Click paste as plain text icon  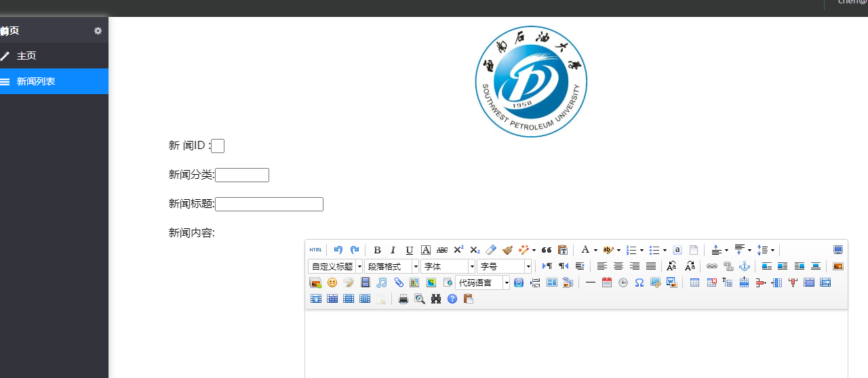point(563,250)
